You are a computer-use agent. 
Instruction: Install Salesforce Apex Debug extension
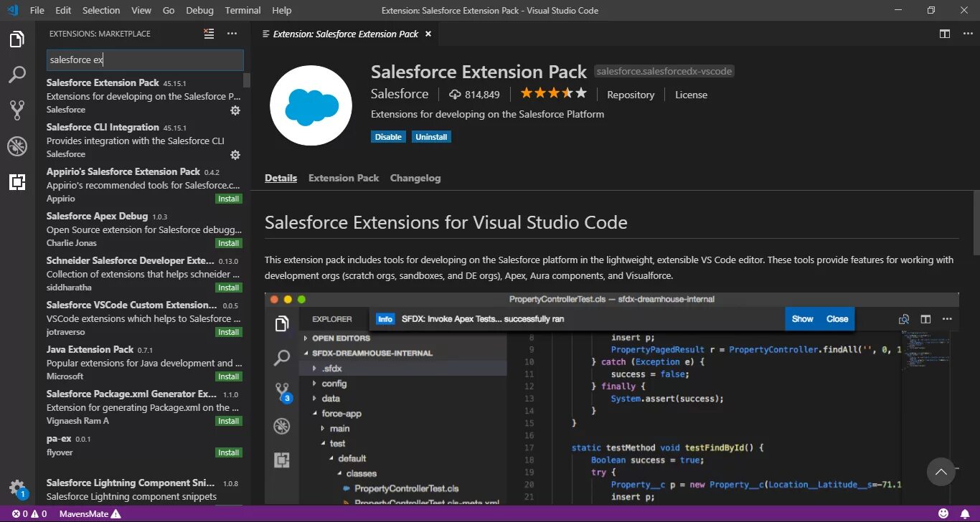point(229,243)
